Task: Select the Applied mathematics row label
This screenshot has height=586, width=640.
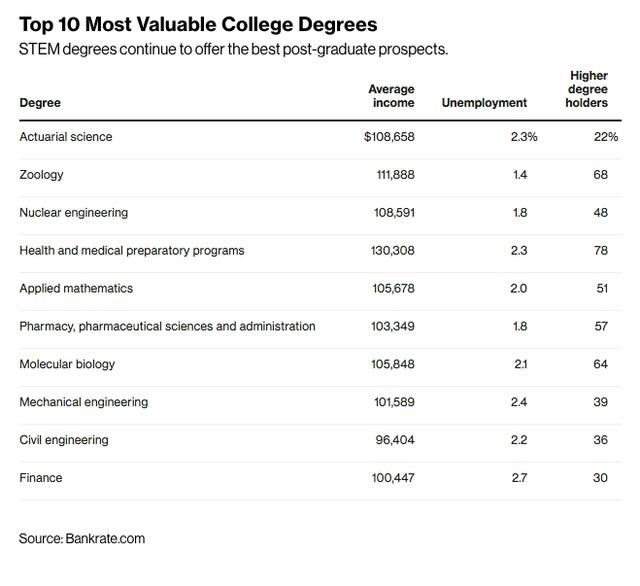Action: pos(76,289)
